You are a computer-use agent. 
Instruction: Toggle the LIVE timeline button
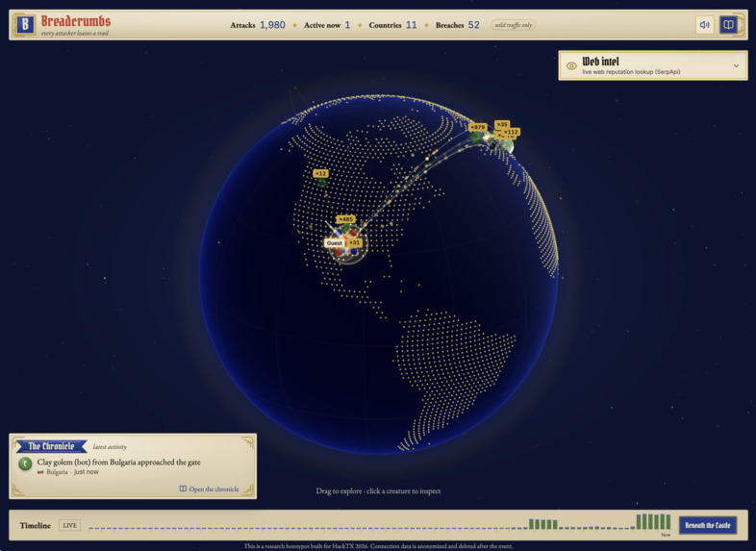click(x=69, y=525)
